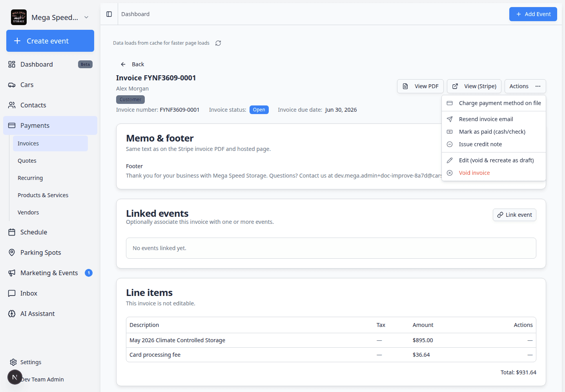
Task: Click the Dev Team Admin label
Action: 42,379
